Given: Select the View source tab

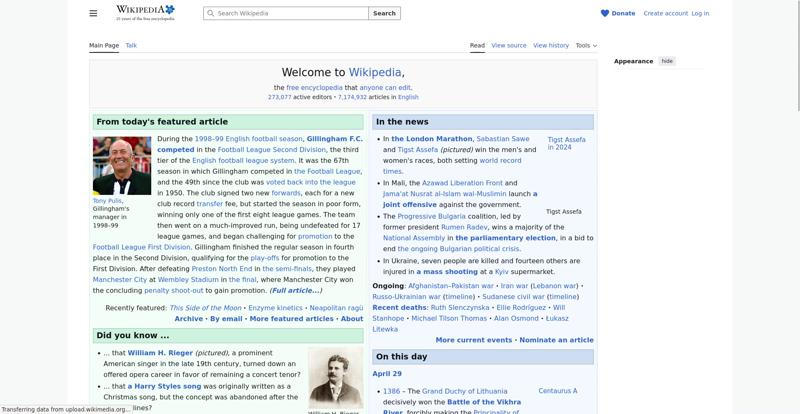Looking at the screenshot, I should pyautogui.click(x=509, y=45).
